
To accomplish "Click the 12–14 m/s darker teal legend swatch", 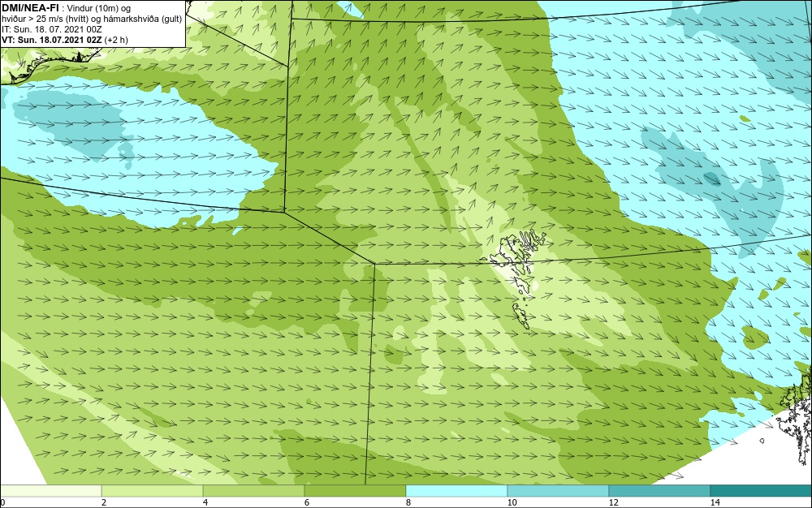I will 659,491.
